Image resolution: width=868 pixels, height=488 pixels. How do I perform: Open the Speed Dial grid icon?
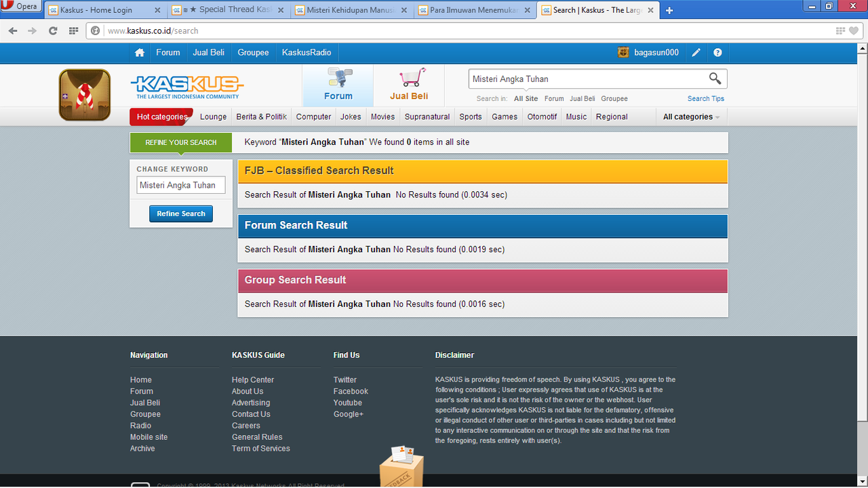tap(73, 30)
